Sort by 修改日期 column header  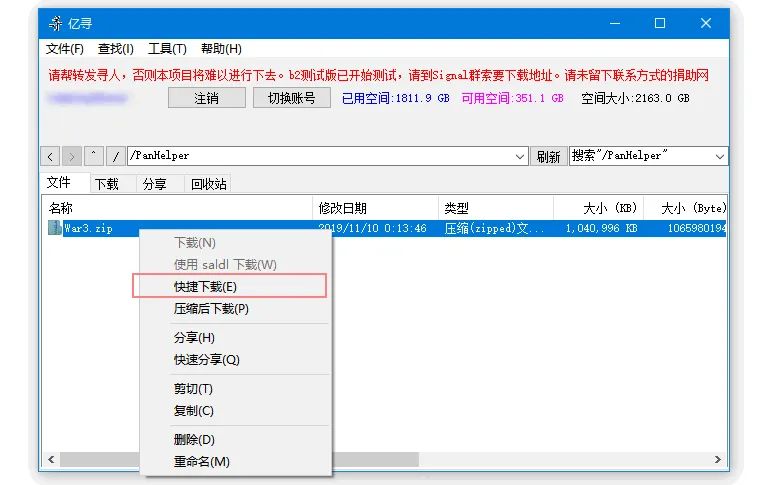coord(375,208)
